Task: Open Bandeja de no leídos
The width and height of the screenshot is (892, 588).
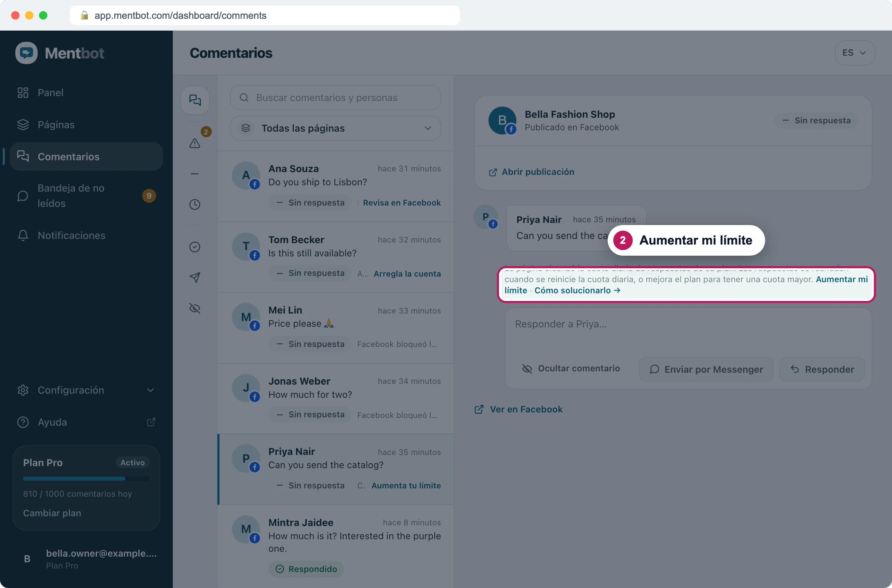Action: pyautogui.click(x=86, y=196)
